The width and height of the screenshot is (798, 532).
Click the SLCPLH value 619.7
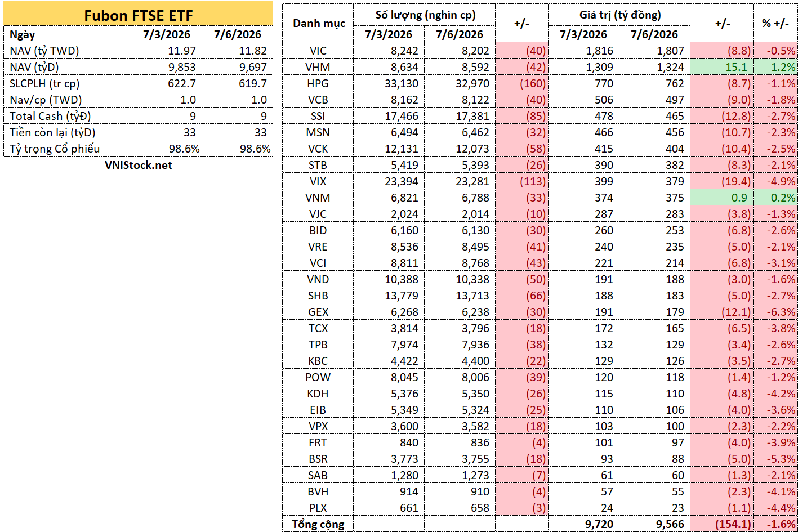[x=238, y=83]
